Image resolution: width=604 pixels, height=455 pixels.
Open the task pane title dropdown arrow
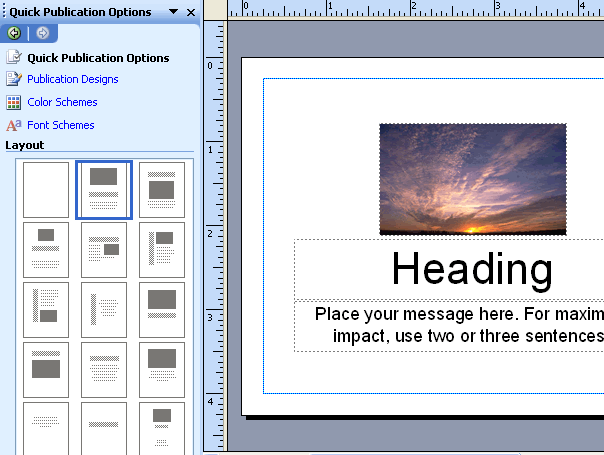point(174,12)
